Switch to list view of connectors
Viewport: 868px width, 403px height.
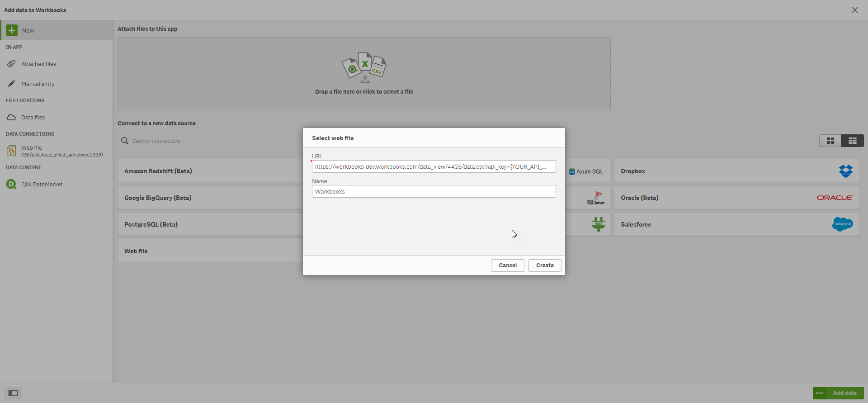[853, 141]
